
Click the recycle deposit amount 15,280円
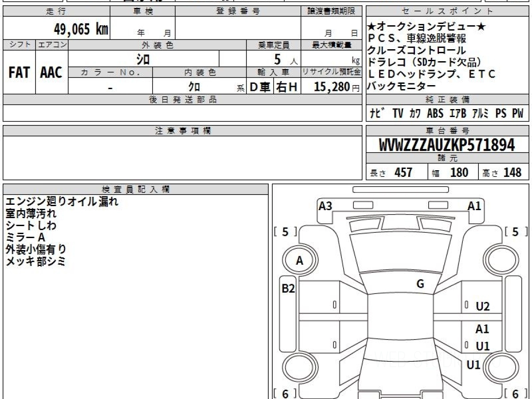[x=337, y=87]
